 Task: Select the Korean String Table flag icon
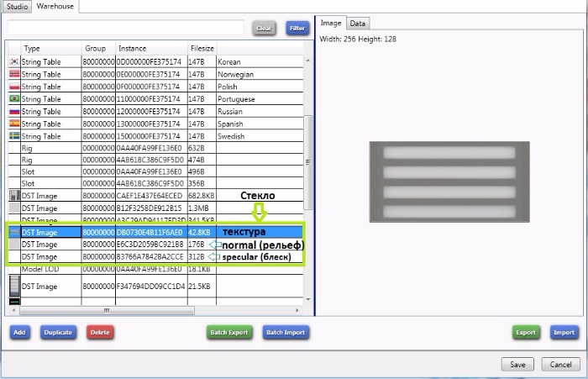click(13, 62)
